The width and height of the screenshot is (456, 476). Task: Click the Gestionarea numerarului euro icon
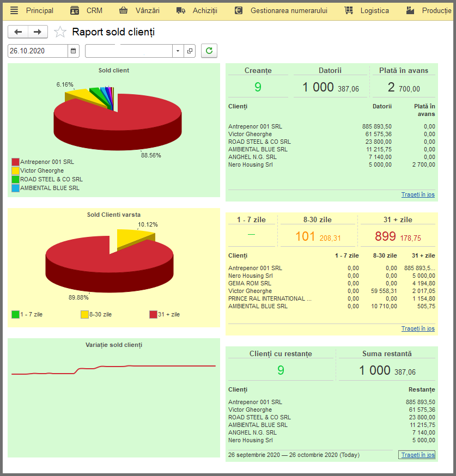pos(239,11)
